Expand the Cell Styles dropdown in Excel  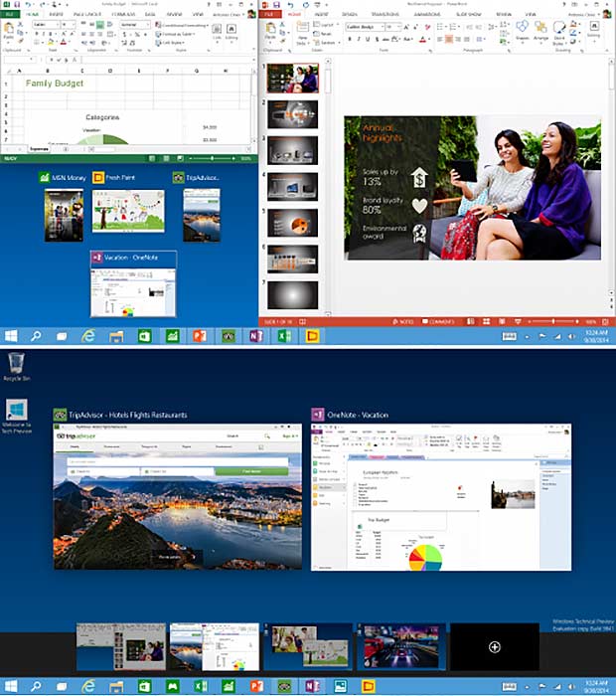(172, 44)
